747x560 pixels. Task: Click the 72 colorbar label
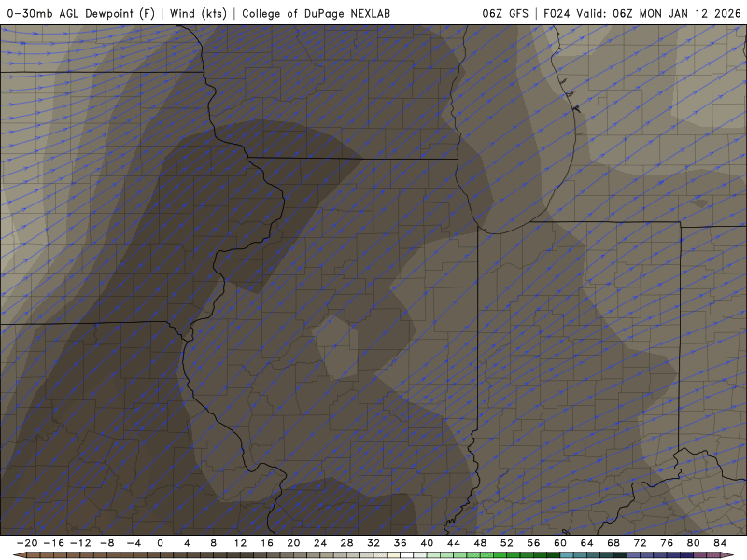click(x=641, y=543)
